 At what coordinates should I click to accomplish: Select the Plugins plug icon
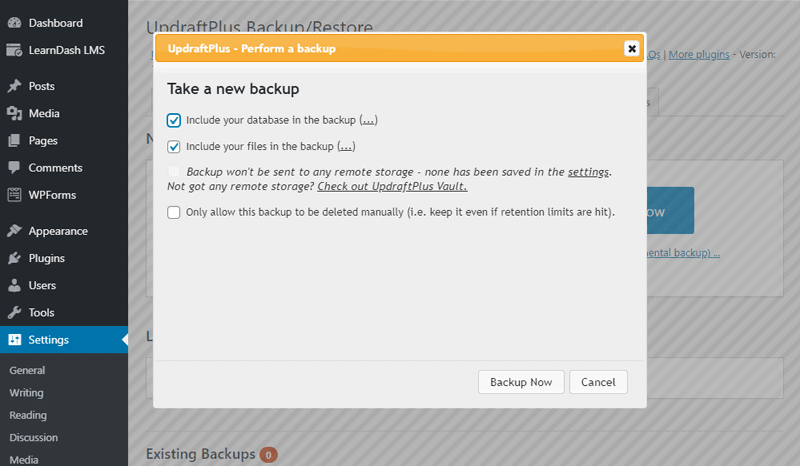[14, 258]
